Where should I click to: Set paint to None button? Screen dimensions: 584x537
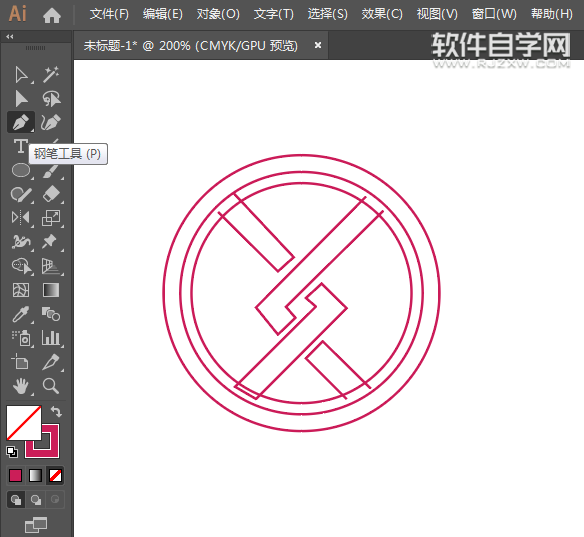[x=55, y=476]
